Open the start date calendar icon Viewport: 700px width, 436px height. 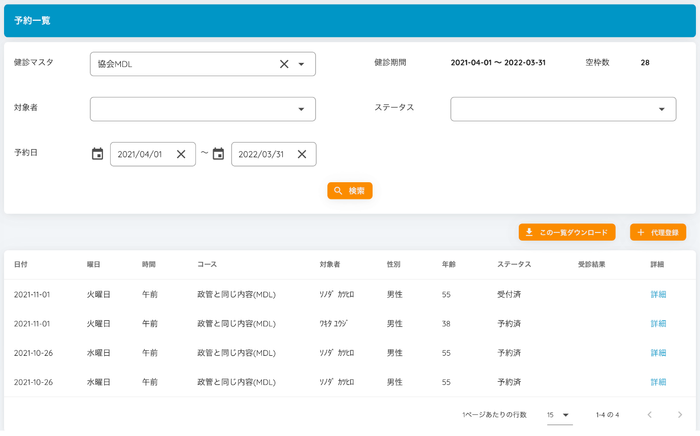tap(97, 154)
